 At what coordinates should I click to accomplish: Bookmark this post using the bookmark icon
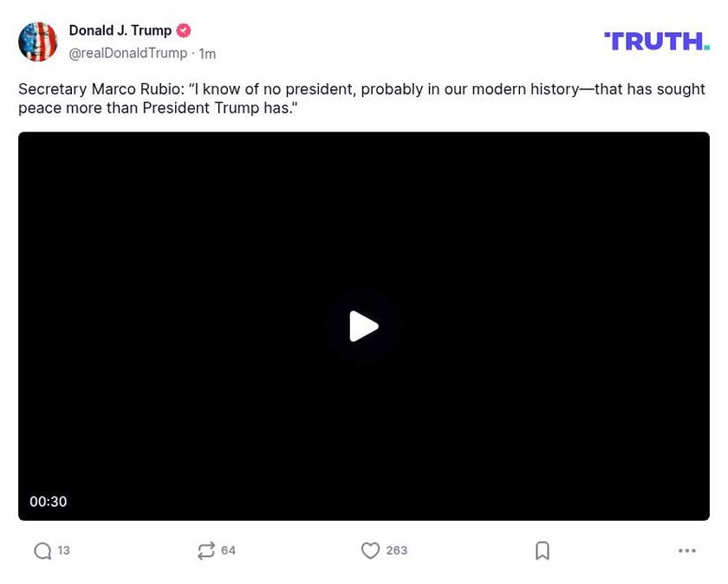(543, 550)
